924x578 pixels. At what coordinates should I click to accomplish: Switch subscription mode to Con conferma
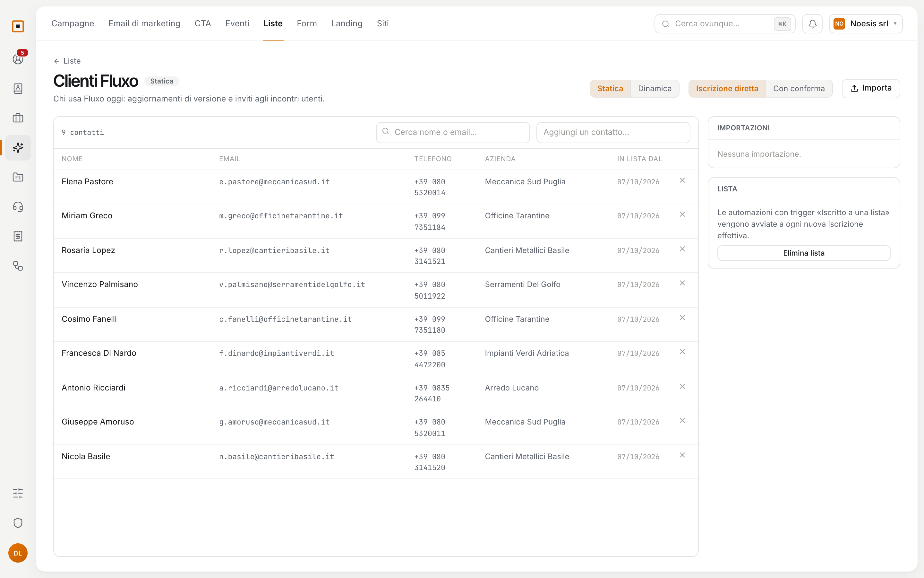point(799,89)
